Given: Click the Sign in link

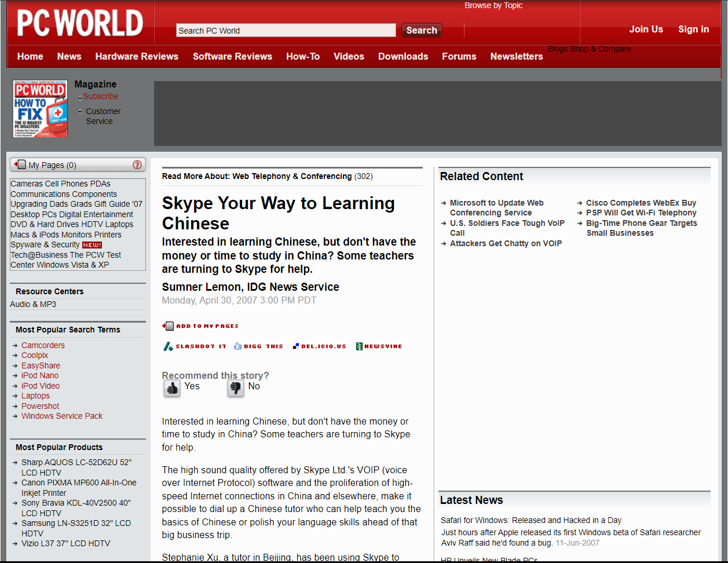Looking at the screenshot, I should pyautogui.click(x=693, y=29).
